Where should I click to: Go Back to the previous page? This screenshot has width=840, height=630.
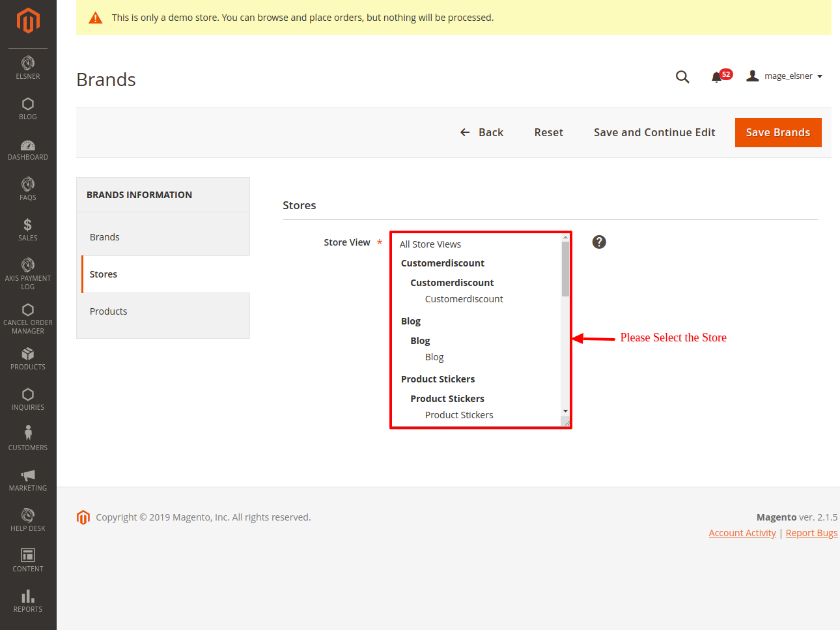[x=482, y=132]
